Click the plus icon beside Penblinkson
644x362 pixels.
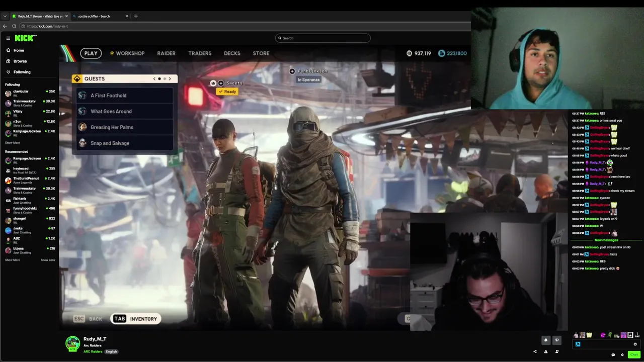pyautogui.click(x=292, y=71)
